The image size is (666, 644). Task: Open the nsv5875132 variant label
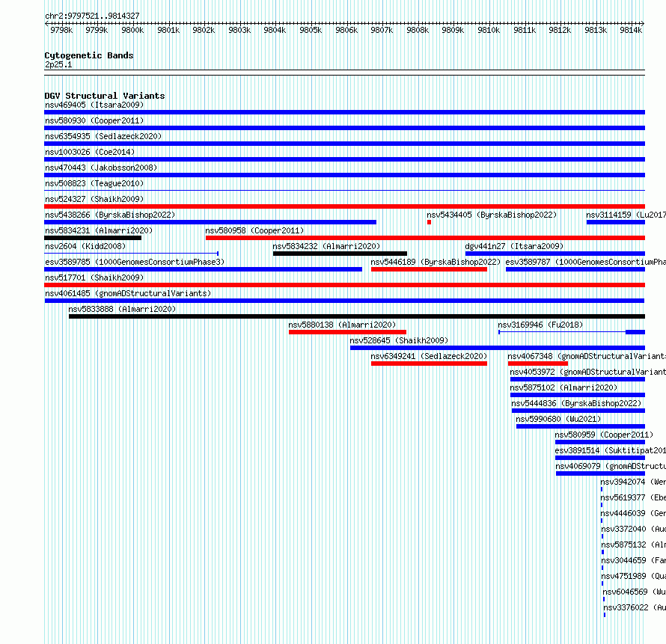pos(633,545)
